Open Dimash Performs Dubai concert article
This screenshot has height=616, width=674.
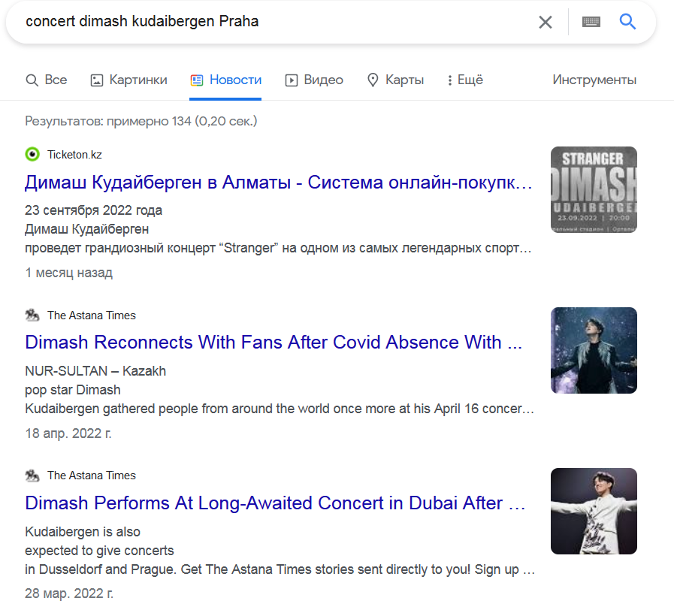(x=275, y=503)
